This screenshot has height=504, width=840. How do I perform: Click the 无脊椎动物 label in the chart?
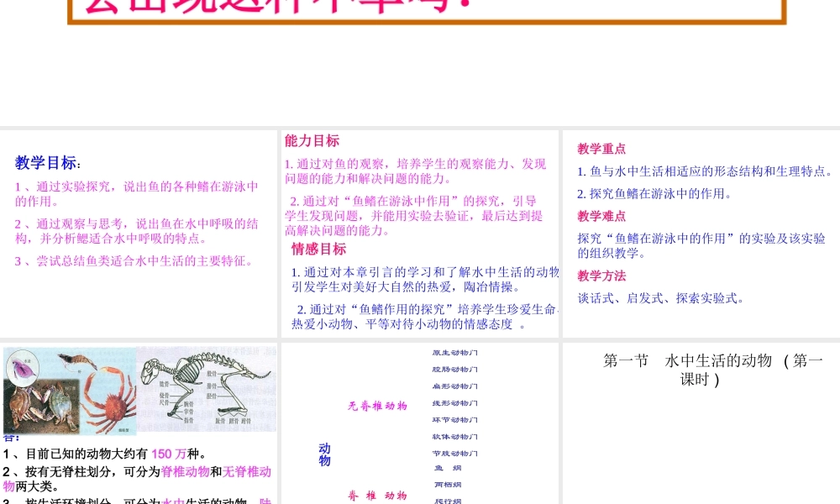[378, 406]
